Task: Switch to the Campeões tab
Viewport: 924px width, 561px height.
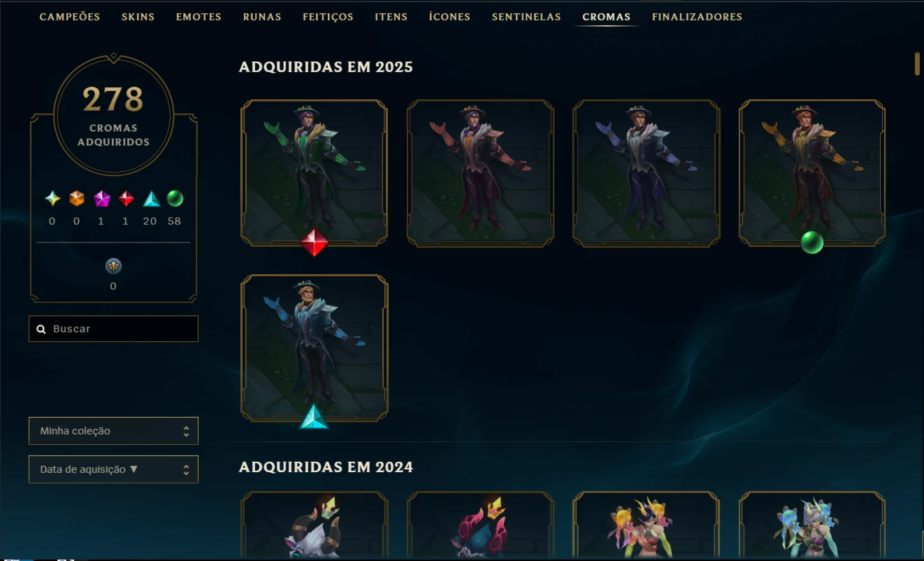Action: (x=70, y=17)
